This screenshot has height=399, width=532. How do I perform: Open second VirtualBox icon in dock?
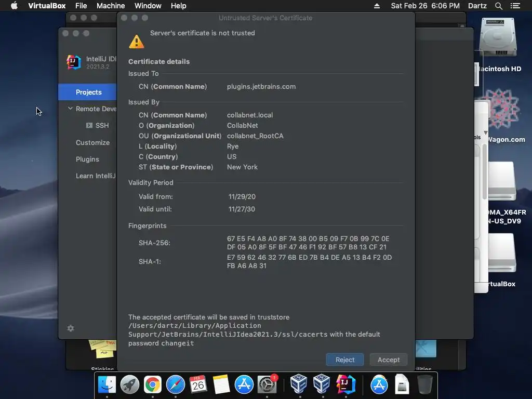[x=322, y=384]
